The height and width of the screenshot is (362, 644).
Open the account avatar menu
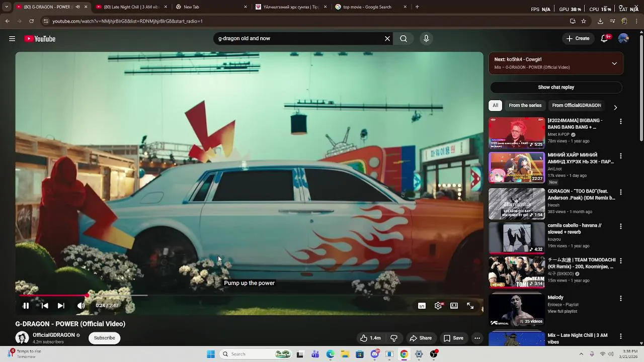pyautogui.click(x=623, y=39)
